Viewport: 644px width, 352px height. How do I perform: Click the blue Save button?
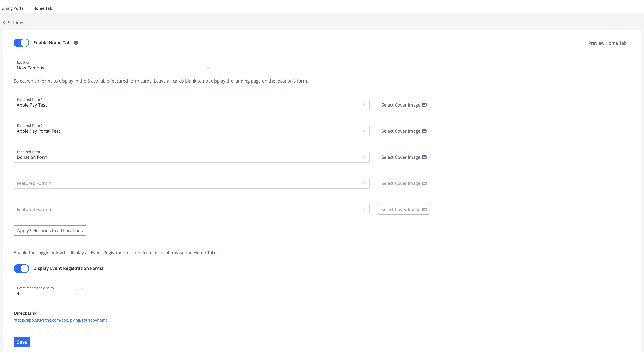[x=22, y=342]
